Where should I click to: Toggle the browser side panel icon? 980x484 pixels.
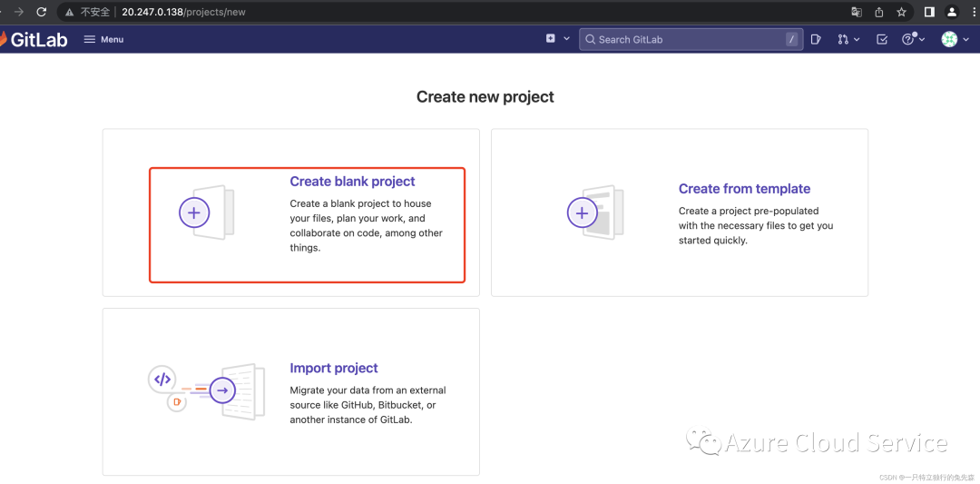(x=929, y=12)
